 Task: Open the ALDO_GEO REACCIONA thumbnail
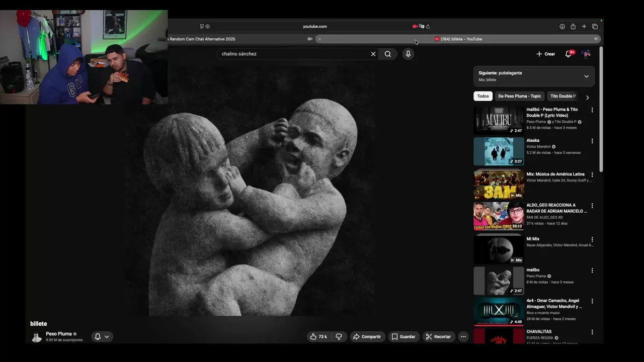(x=499, y=216)
